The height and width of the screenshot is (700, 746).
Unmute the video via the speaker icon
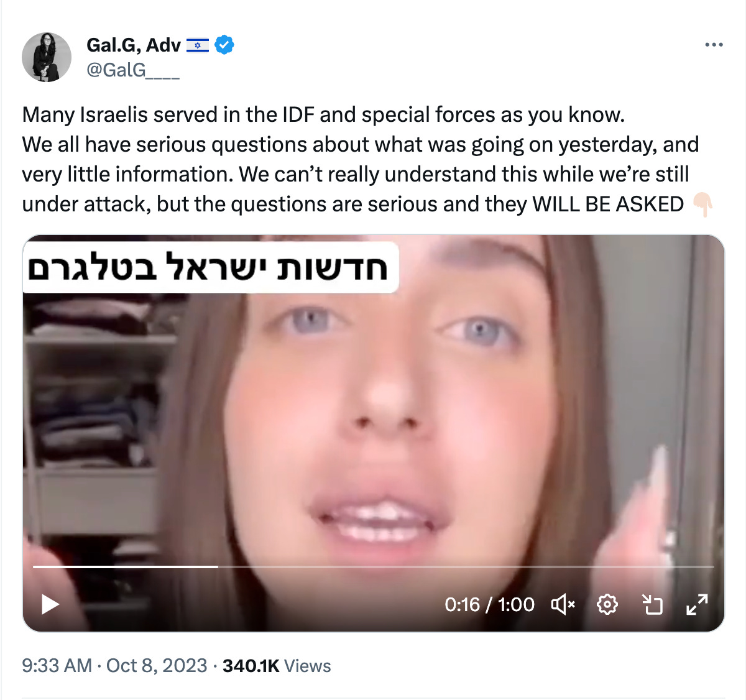[563, 604]
